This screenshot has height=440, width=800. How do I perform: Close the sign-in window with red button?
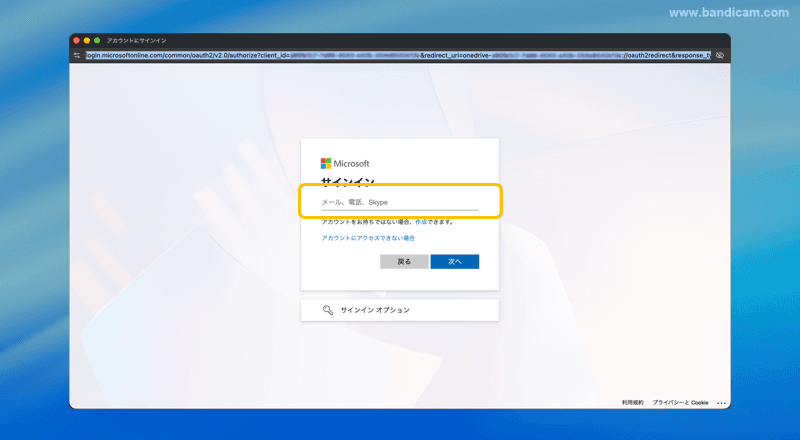pyautogui.click(x=77, y=40)
